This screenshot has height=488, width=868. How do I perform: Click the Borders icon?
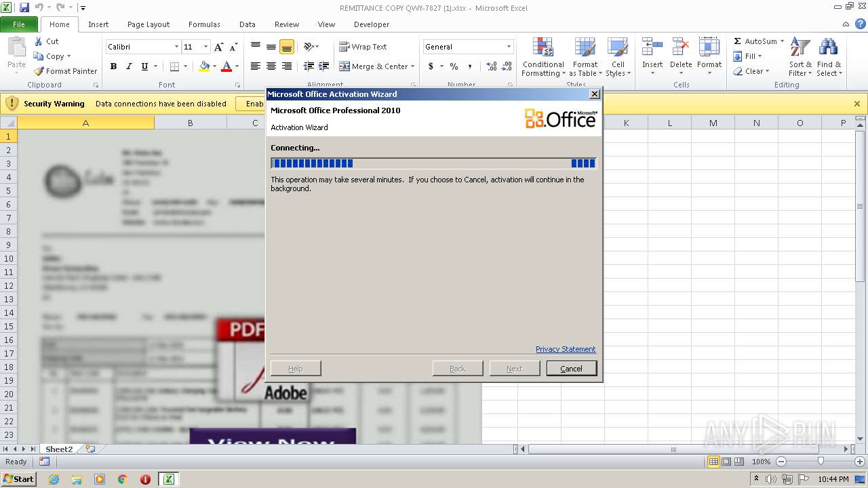[174, 66]
